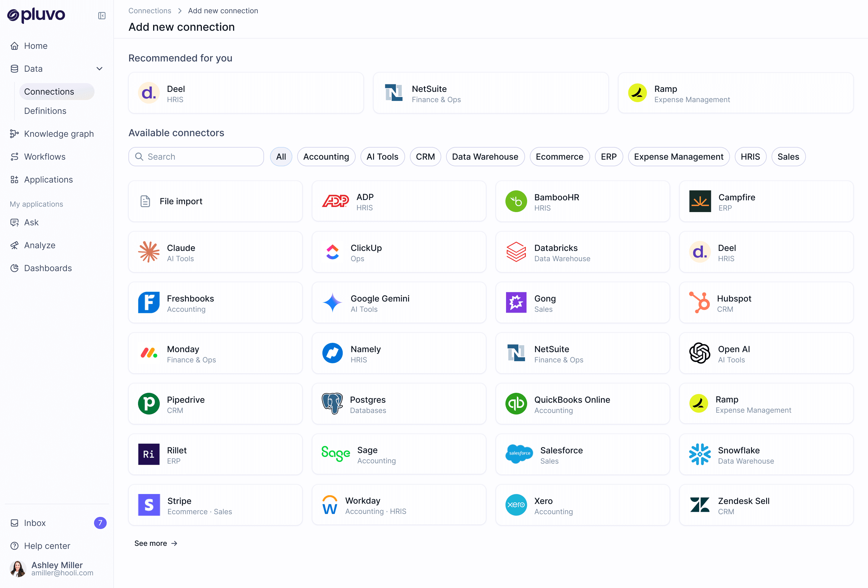Image resolution: width=868 pixels, height=588 pixels.
Task: Open Connections in the sidebar
Action: tap(57, 92)
